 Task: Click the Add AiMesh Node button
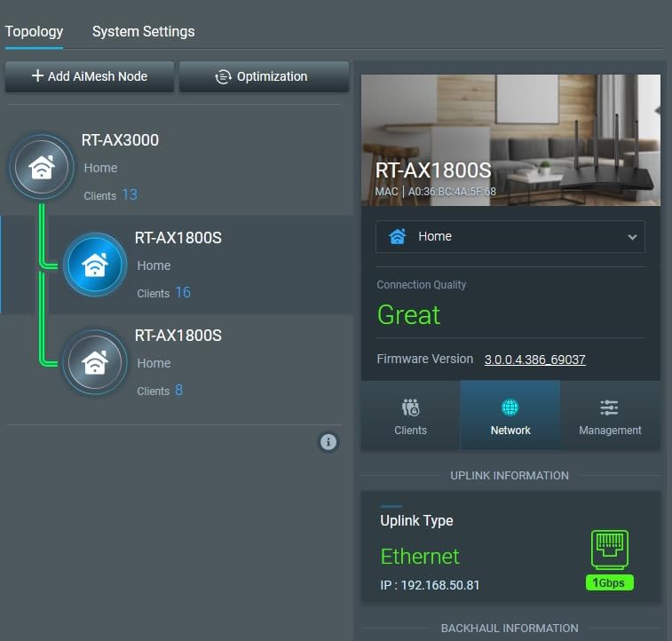click(90, 76)
